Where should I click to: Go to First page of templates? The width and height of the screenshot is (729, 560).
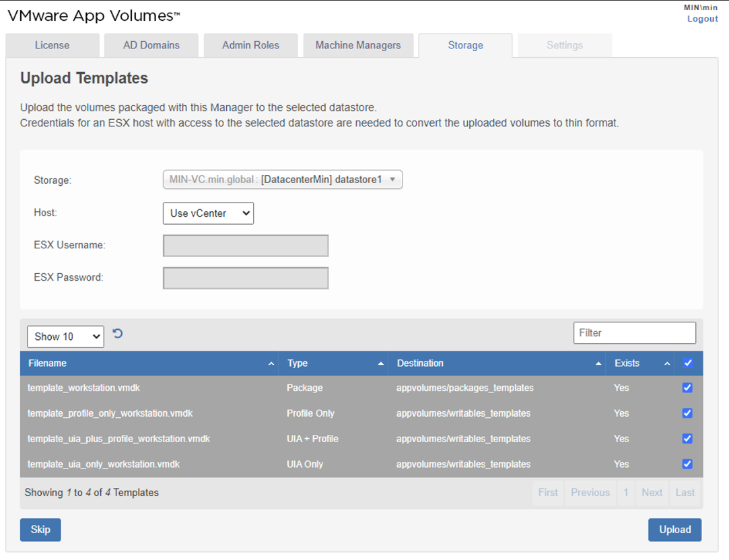click(548, 493)
